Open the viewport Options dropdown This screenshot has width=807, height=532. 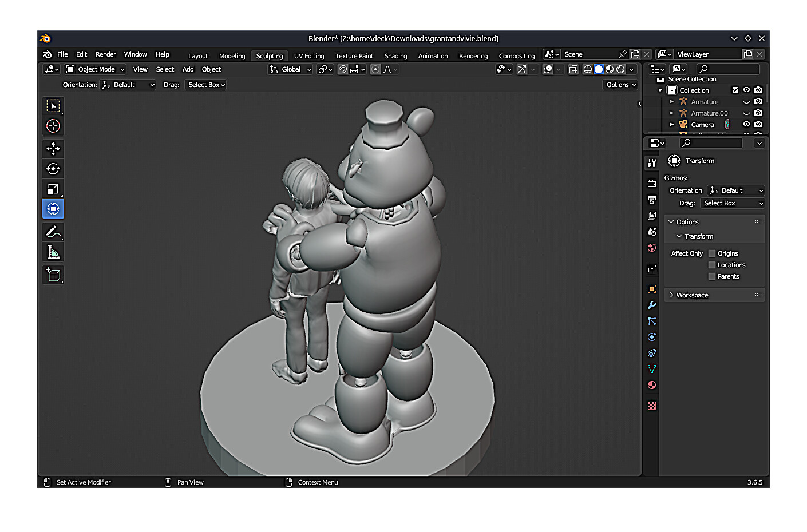tap(621, 85)
